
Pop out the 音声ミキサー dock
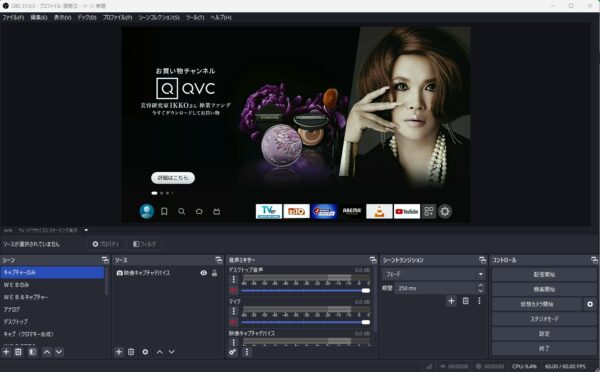pyautogui.click(x=373, y=260)
